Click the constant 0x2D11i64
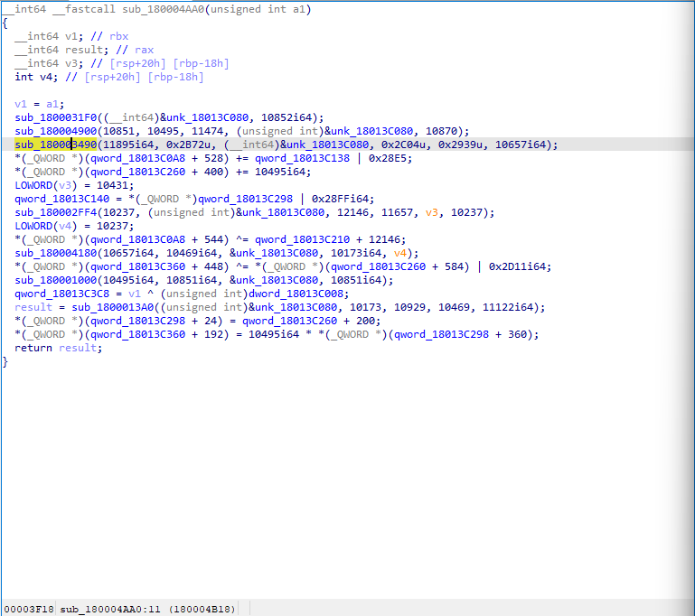Viewport: 695px width, 616px height. [x=517, y=267]
